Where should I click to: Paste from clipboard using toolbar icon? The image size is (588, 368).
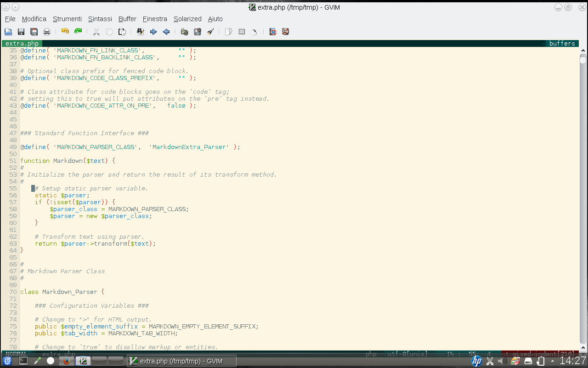(122, 32)
